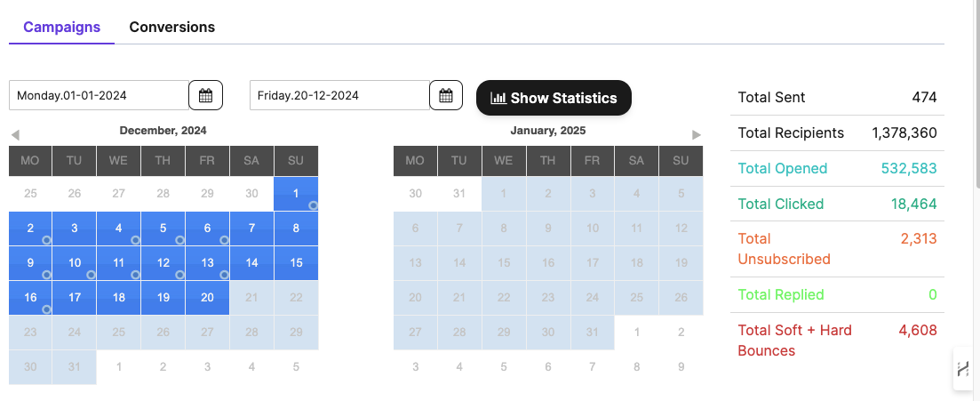
Task: Choose December 10 in the calendar
Action: tap(75, 263)
